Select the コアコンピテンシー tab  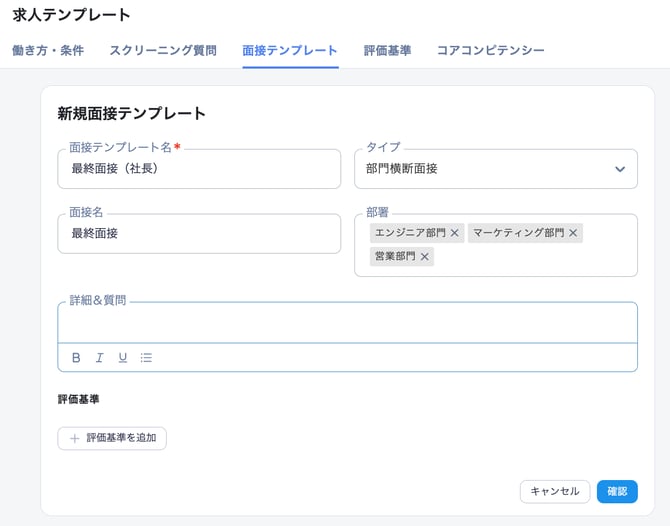pyautogui.click(x=491, y=50)
